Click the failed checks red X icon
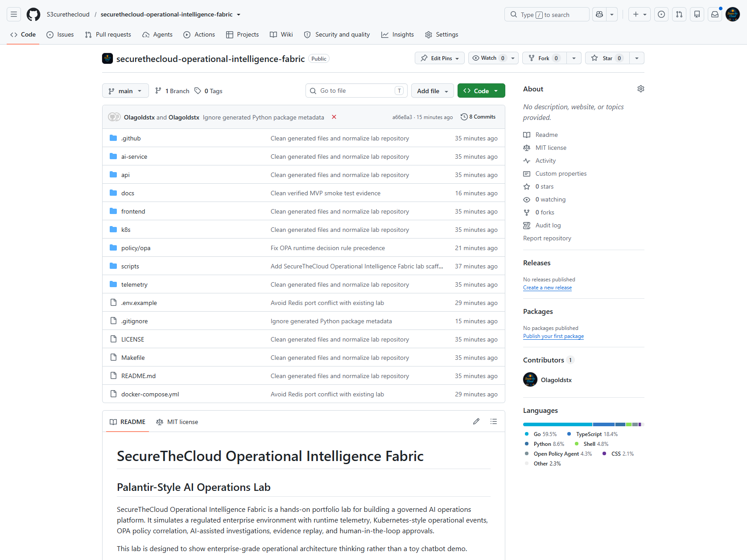This screenshot has width=747, height=560. (x=334, y=117)
